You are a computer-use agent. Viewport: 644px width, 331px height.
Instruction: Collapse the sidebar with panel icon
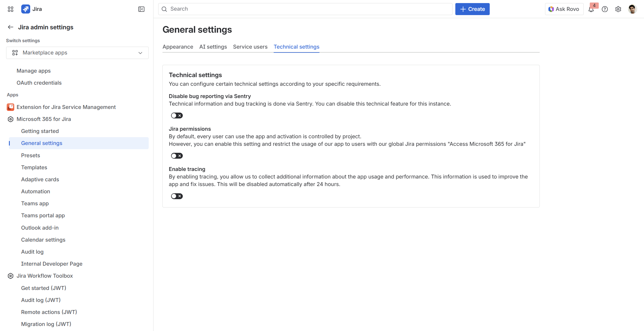pos(141,9)
